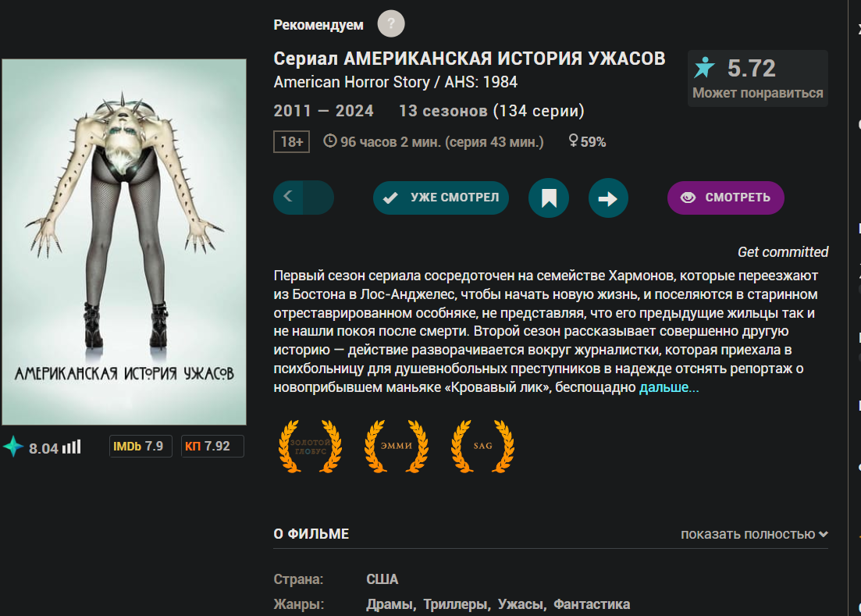Go to next recommendation with arrow button
Screen dimensions: 861x616
608,198
